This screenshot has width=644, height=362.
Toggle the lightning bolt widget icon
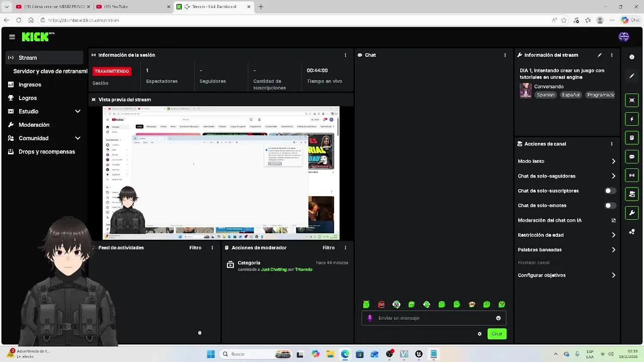tap(632, 119)
